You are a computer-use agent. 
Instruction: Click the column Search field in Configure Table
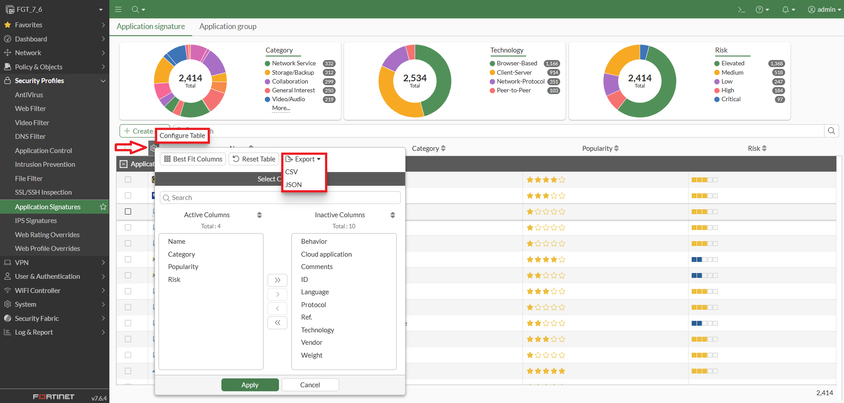click(x=280, y=198)
